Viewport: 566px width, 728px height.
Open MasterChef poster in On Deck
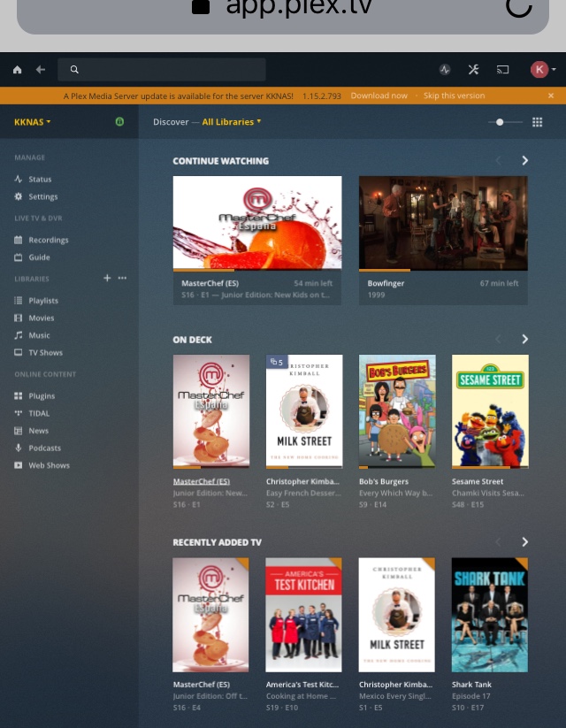(x=211, y=411)
